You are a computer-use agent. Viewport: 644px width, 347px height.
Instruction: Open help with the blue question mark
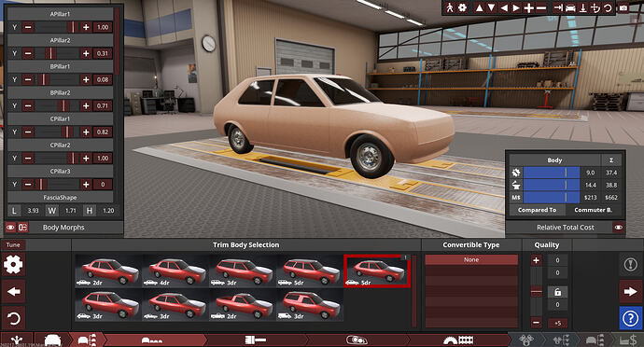(x=630, y=318)
